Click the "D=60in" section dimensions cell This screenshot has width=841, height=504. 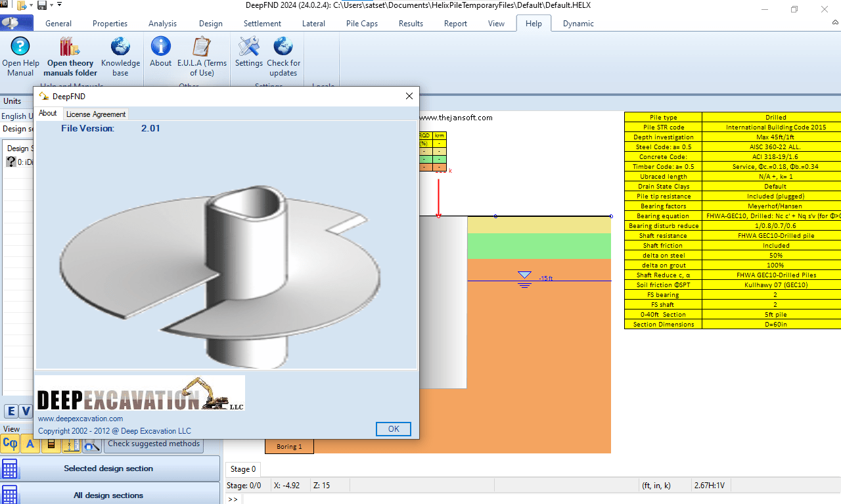click(776, 325)
